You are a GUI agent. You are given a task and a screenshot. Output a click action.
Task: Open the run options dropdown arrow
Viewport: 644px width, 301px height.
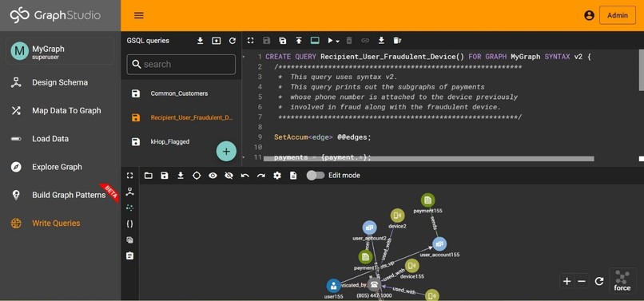click(x=338, y=41)
